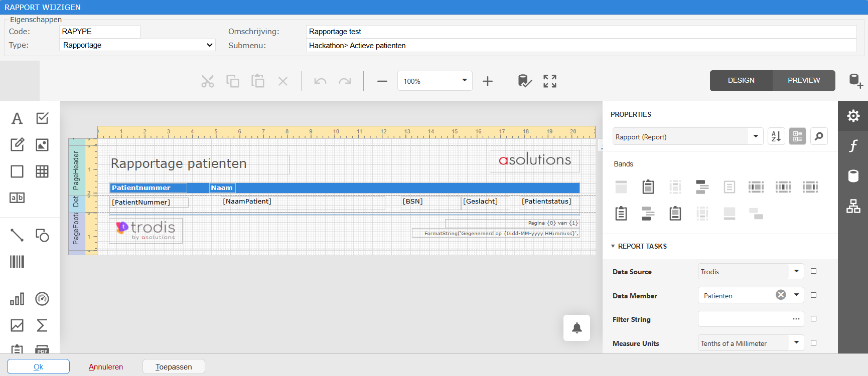Click the Cut scissors icon

[208, 81]
